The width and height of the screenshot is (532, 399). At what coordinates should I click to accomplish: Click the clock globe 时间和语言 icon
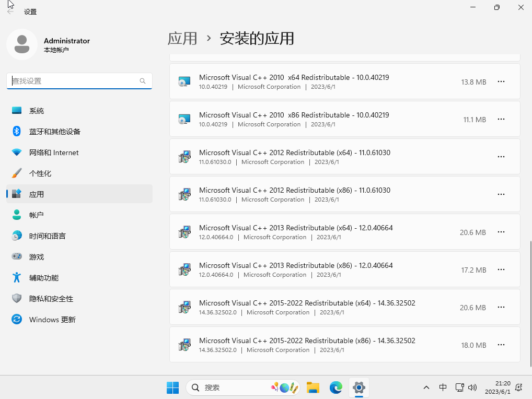pyautogui.click(x=17, y=236)
